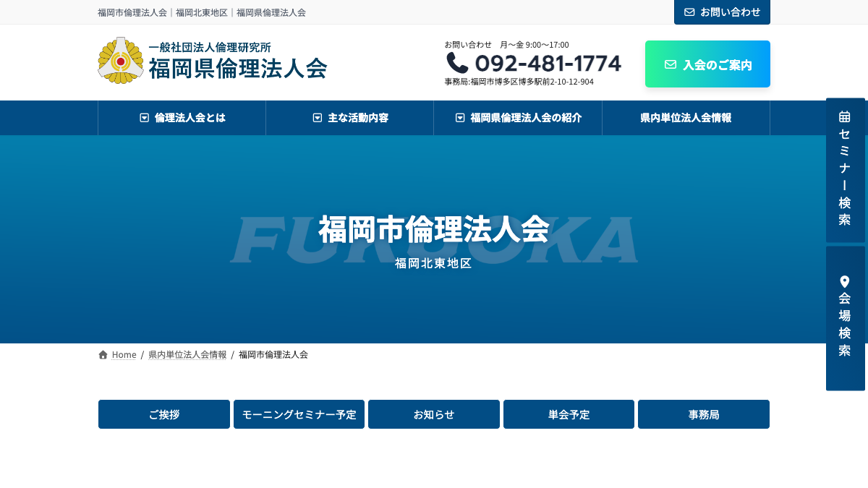Viewport: 868px width, 488px height.
Task: Click the hours text 月〜金 9:00〜17:00
Action: pyautogui.click(x=535, y=45)
